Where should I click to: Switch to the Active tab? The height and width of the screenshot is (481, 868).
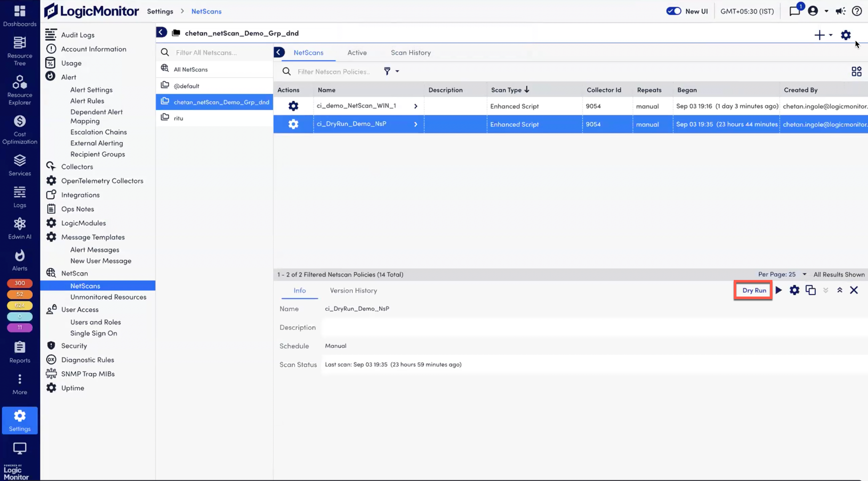[357, 53]
